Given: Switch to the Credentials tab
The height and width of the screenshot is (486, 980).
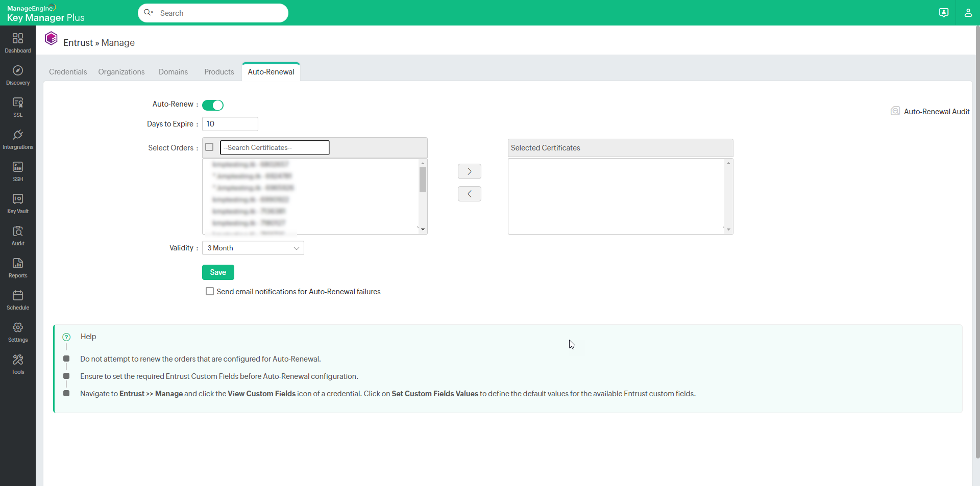Looking at the screenshot, I should click(x=68, y=72).
